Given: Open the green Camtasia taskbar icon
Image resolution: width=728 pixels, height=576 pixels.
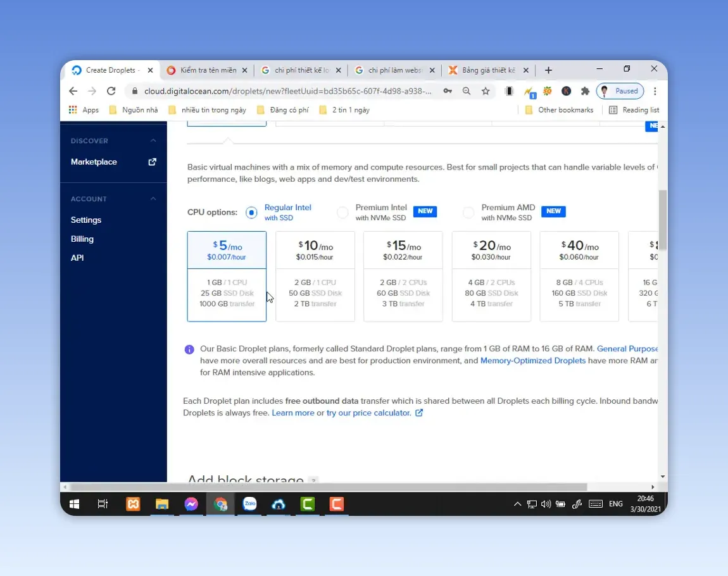Looking at the screenshot, I should coord(308,504).
